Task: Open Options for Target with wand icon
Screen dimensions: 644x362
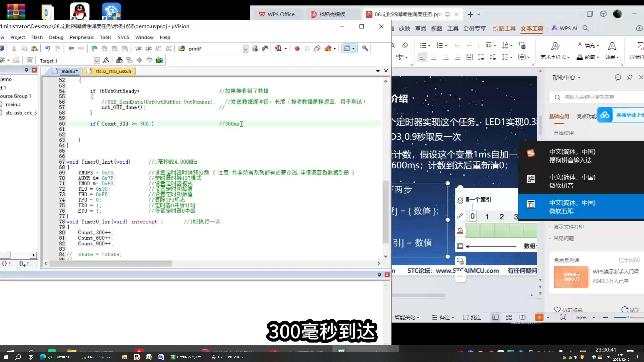Action: (106, 60)
